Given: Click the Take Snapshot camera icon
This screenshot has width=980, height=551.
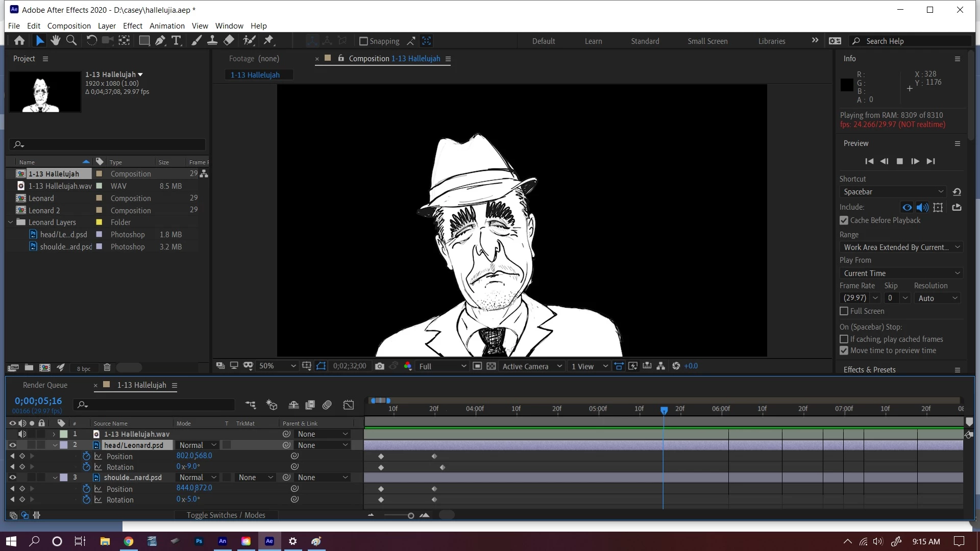Looking at the screenshot, I should pos(379,366).
